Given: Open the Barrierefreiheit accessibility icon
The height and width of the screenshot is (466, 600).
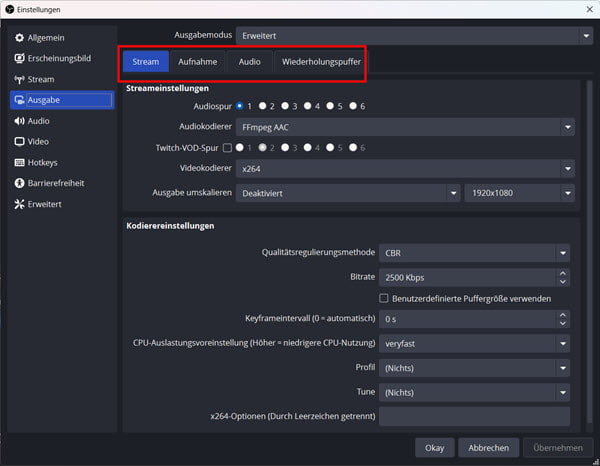Looking at the screenshot, I should pyautogui.click(x=19, y=183).
